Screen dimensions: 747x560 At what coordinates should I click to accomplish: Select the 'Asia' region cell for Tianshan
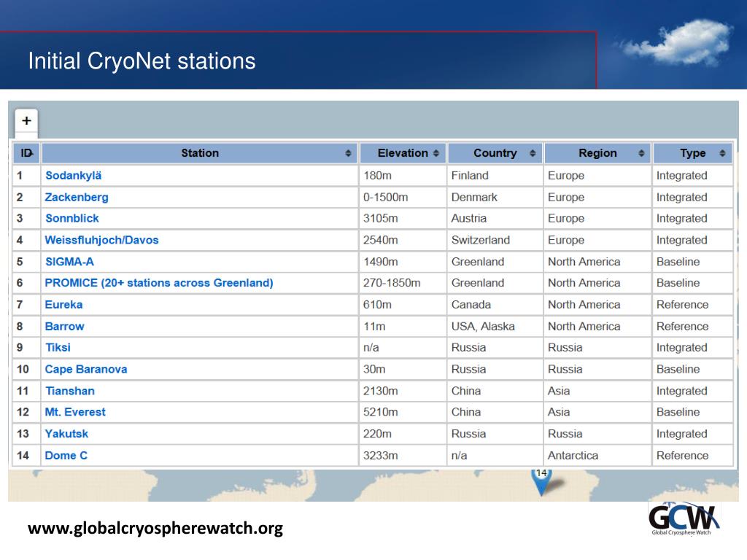[x=597, y=391]
